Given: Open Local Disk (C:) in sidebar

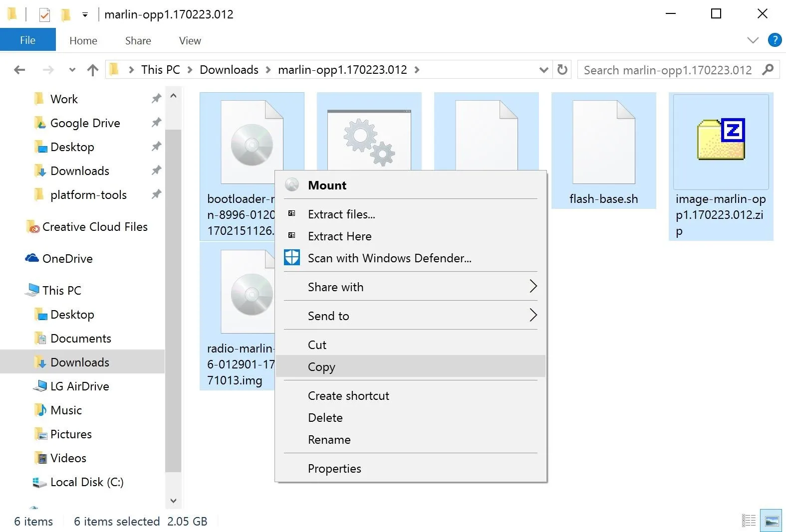Looking at the screenshot, I should (86, 482).
